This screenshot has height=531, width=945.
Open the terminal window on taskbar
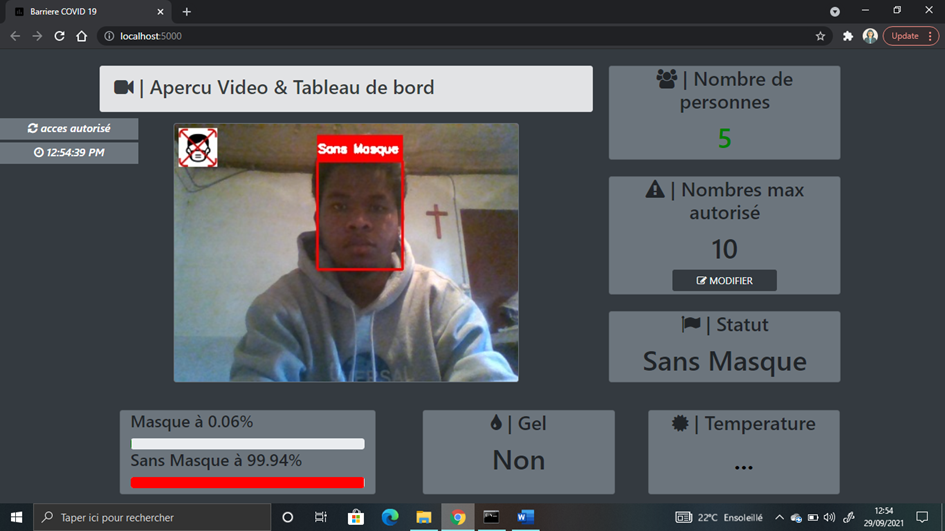(x=491, y=517)
